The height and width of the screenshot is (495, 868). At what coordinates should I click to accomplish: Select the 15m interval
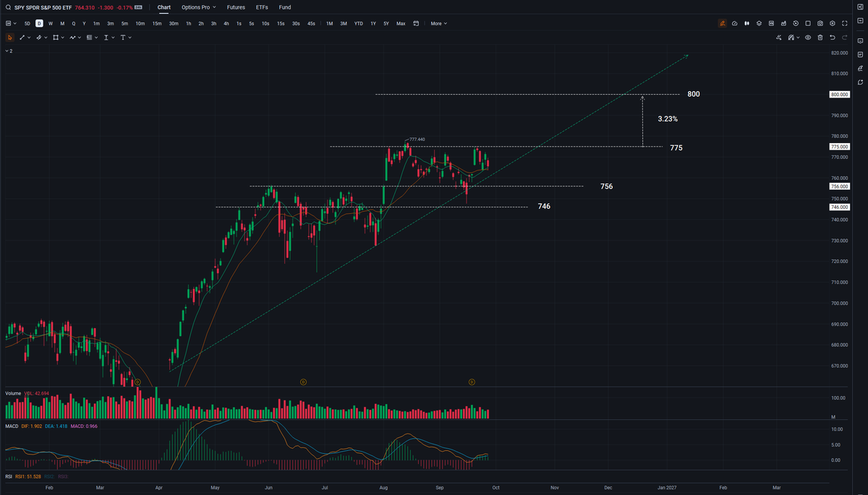[x=157, y=23]
